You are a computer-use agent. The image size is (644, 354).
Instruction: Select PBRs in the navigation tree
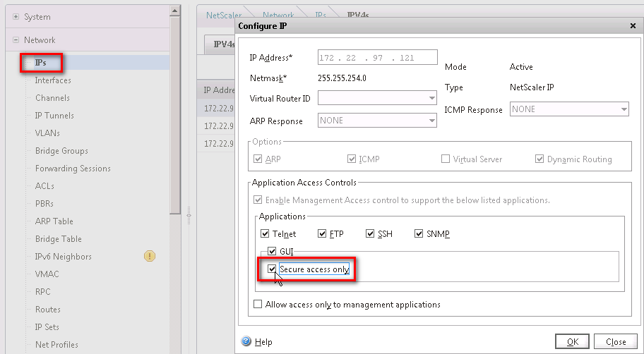coord(44,204)
